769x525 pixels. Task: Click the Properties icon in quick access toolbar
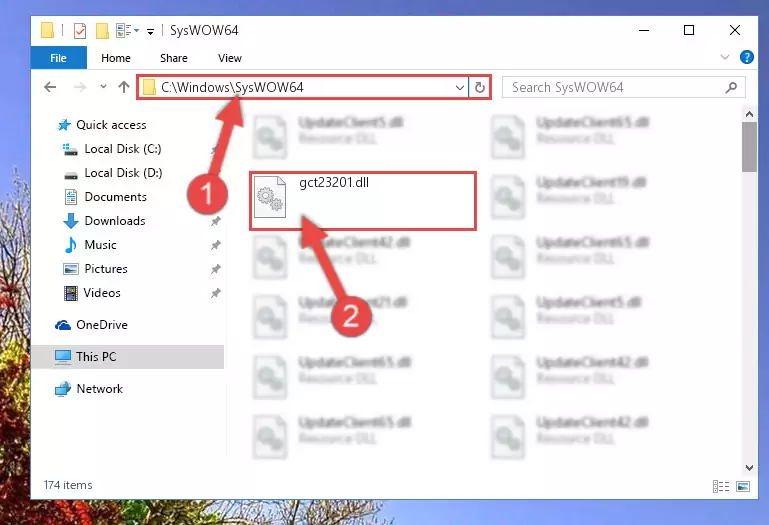pyautogui.click(x=79, y=30)
